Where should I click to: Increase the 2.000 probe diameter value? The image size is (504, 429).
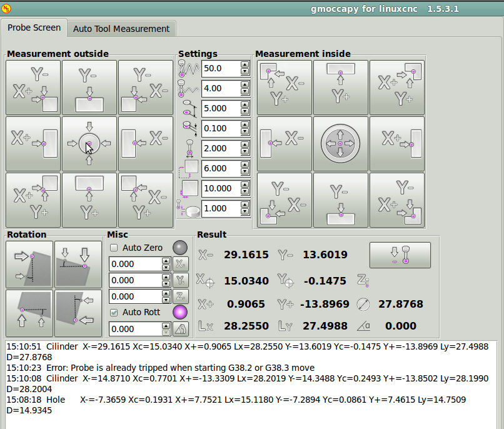(245, 144)
